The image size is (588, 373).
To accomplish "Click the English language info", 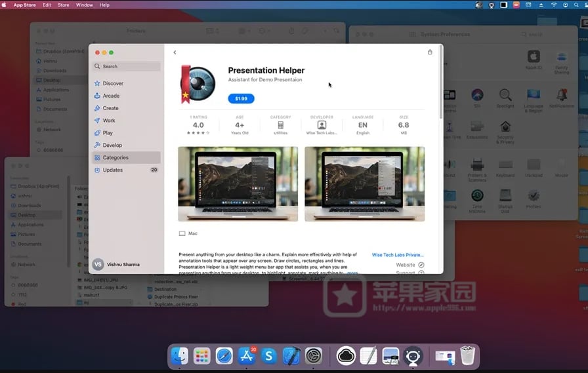I will pyautogui.click(x=363, y=125).
